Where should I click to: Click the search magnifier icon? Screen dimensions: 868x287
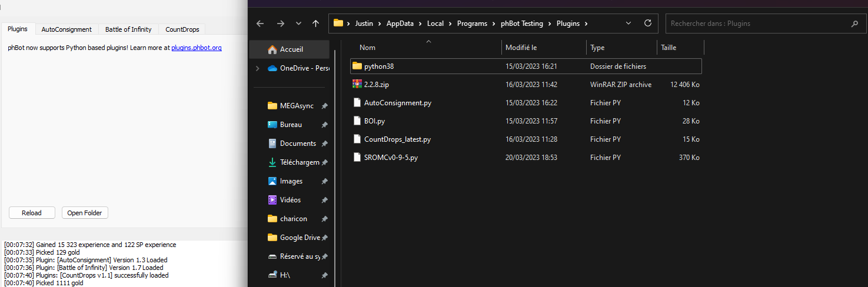pos(854,24)
